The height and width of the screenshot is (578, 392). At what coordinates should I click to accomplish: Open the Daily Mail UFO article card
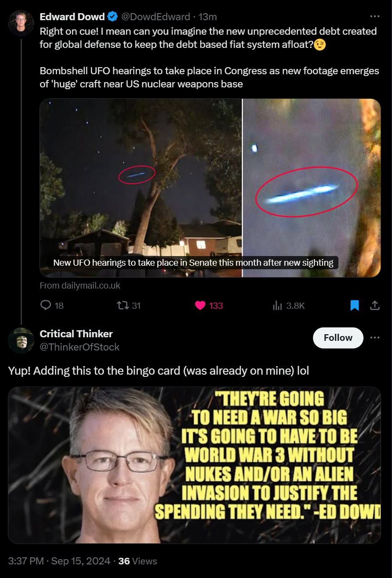(x=210, y=188)
